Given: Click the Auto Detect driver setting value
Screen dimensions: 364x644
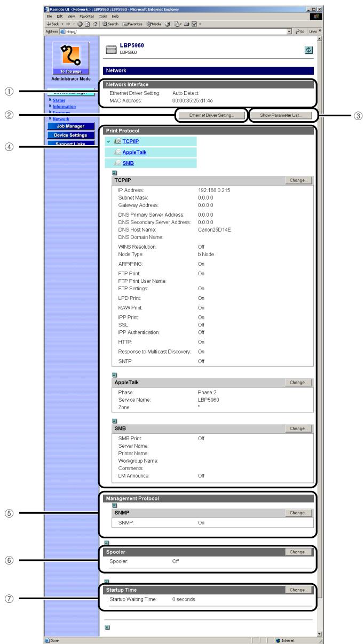Looking at the screenshot, I should 185,93.
